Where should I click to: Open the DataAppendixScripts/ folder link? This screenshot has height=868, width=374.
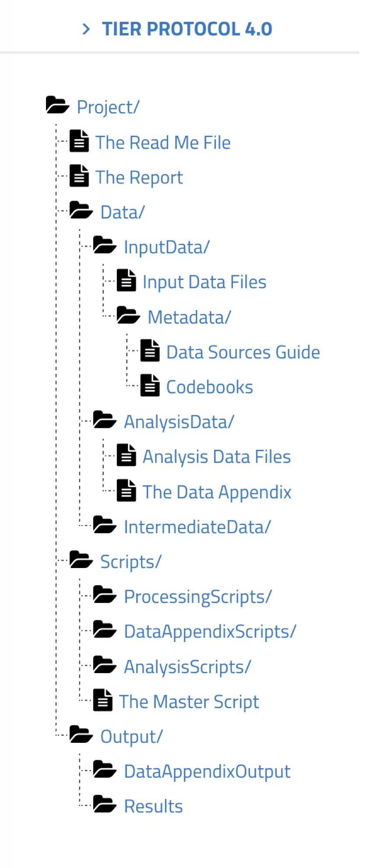[210, 632]
